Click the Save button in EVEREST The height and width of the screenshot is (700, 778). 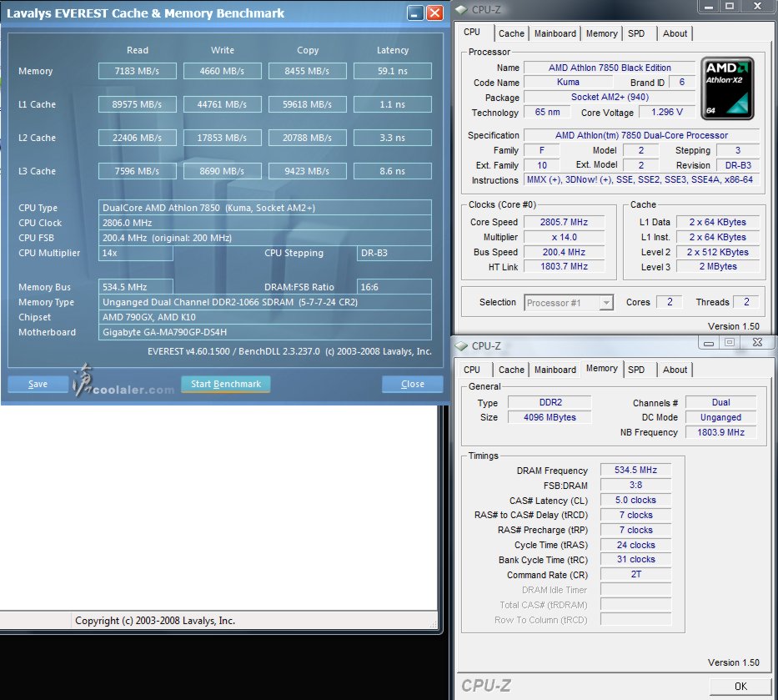tap(38, 384)
